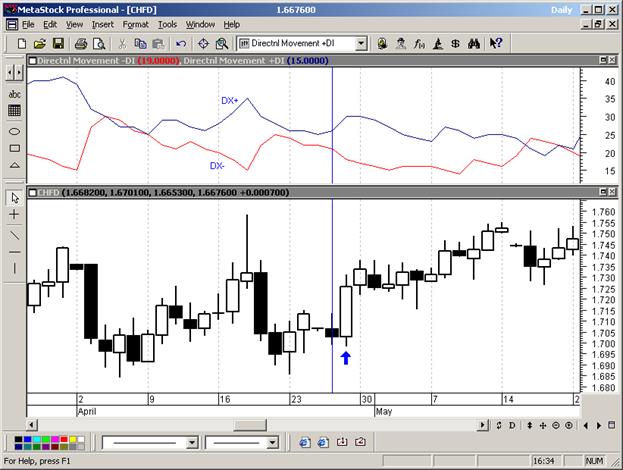The width and height of the screenshot is (623, 470).
Task: Open the Indicator Builder f(x) icon
Action: click(419, 43)
